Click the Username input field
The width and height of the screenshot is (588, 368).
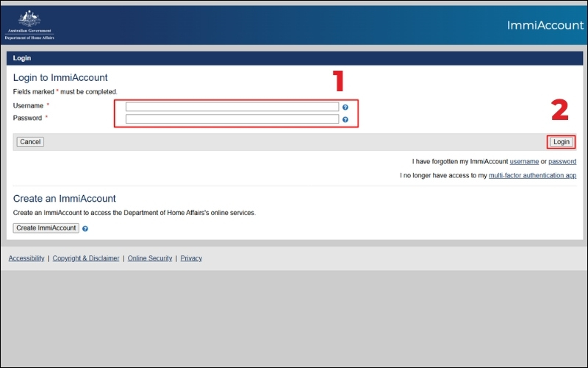click(232, 107)
